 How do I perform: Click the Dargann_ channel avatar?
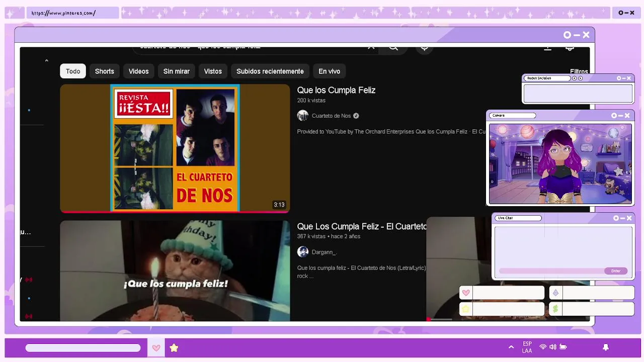click(x=302, y=252)
